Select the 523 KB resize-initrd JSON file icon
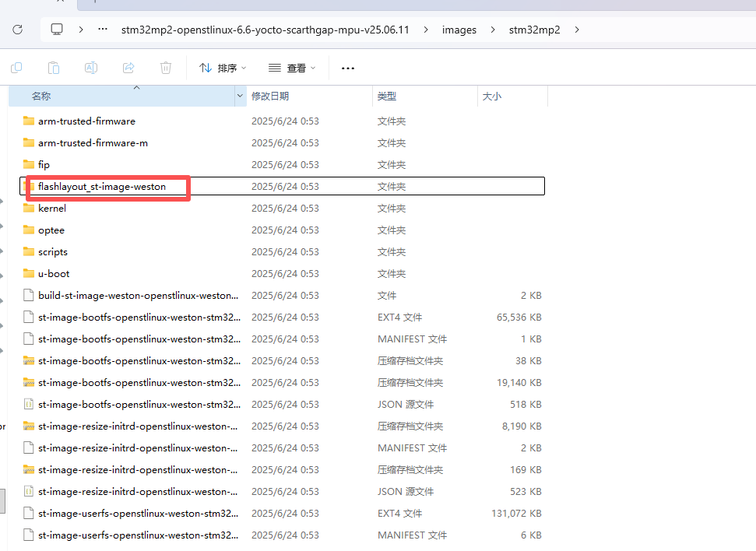 click(x=29, y=492)
